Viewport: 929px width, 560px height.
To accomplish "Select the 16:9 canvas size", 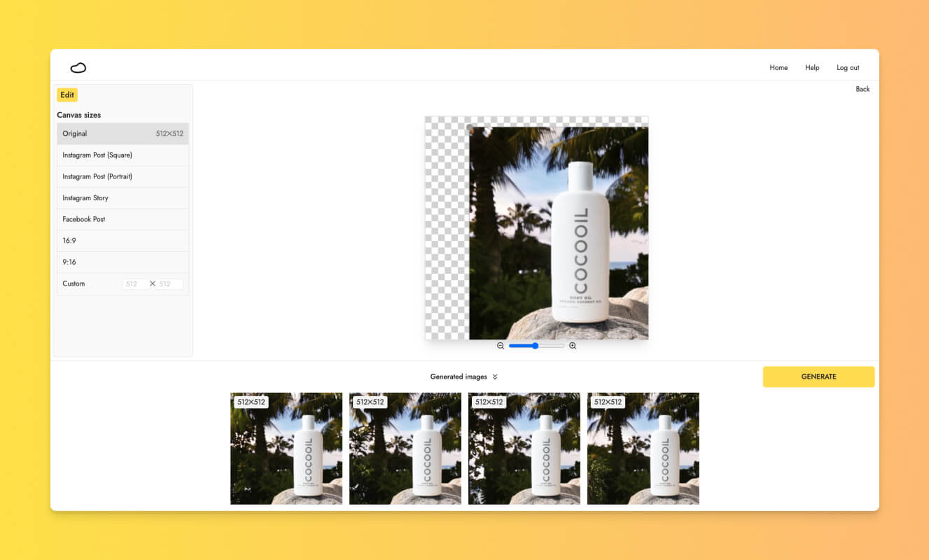I will click(x=123, y=241).
